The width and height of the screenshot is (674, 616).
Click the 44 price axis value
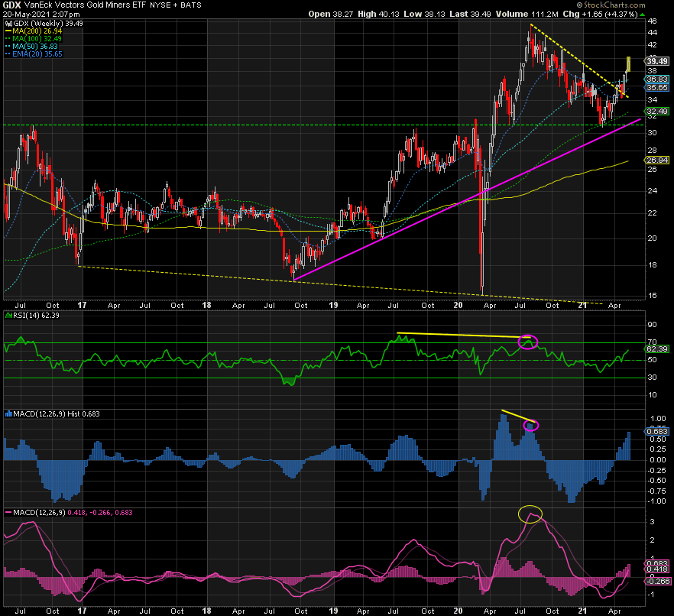(653, 33)
